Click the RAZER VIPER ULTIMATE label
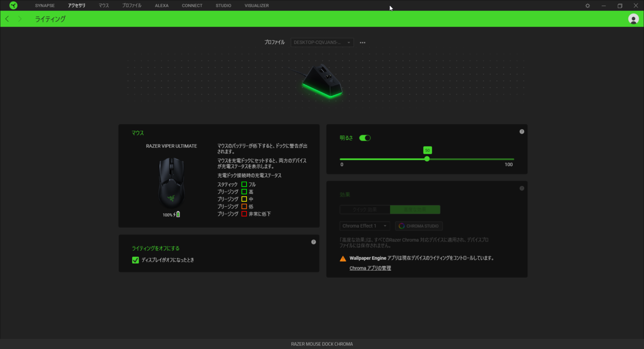This screenshot has height=349, width=644. (x=171, y=146)
